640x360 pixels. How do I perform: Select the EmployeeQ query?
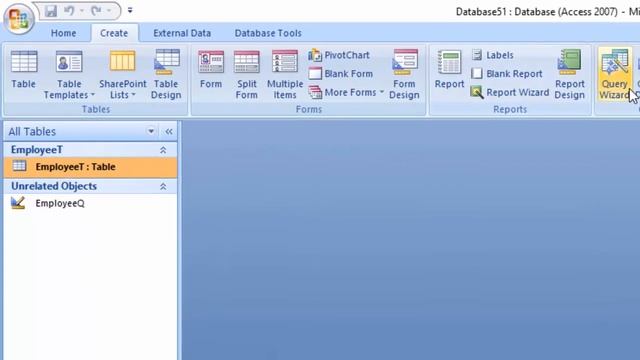pyautogui.click(x=90, y=203)
